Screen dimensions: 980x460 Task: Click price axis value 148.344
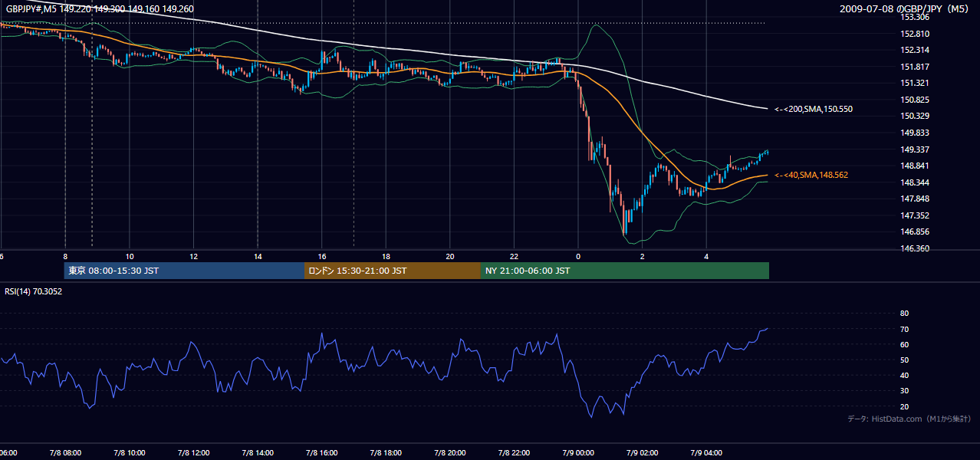point(916,182)
